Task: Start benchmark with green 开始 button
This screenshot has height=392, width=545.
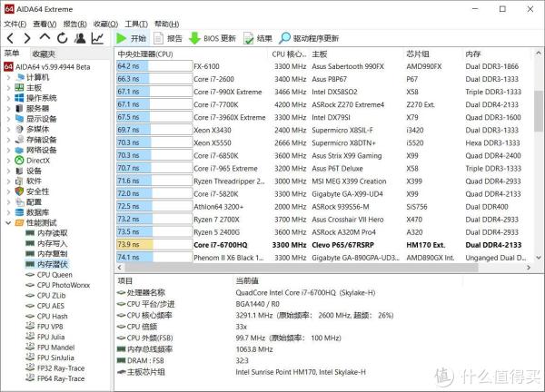Action: tap(132, 38)
